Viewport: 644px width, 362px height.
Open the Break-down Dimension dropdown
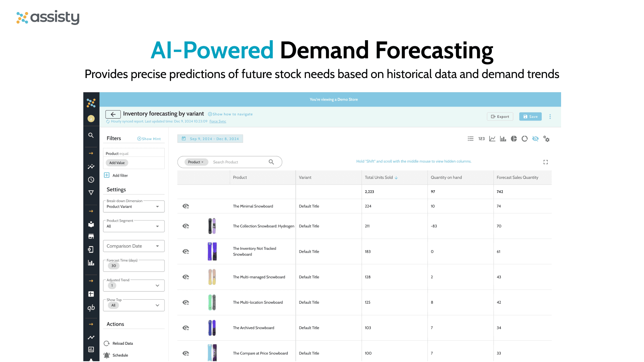134,207
